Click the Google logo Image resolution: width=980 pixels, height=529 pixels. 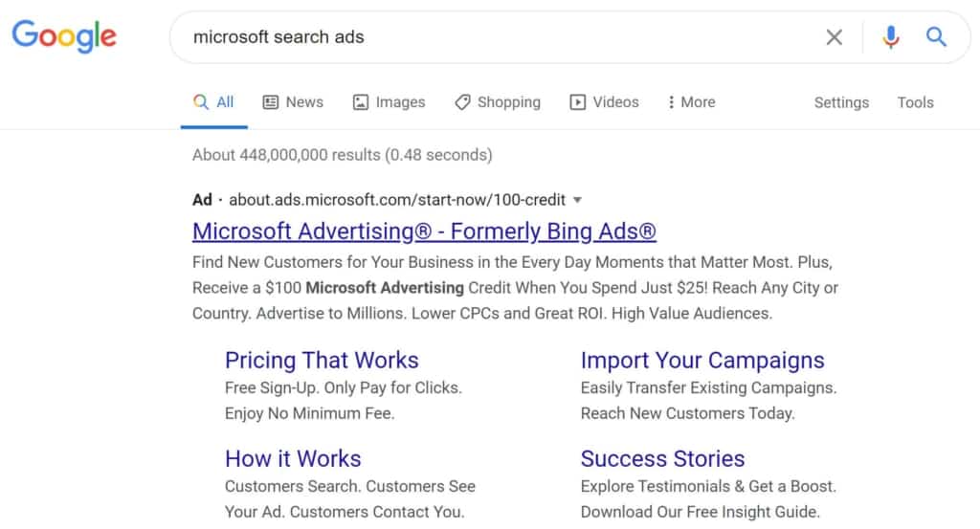[64, 36]
